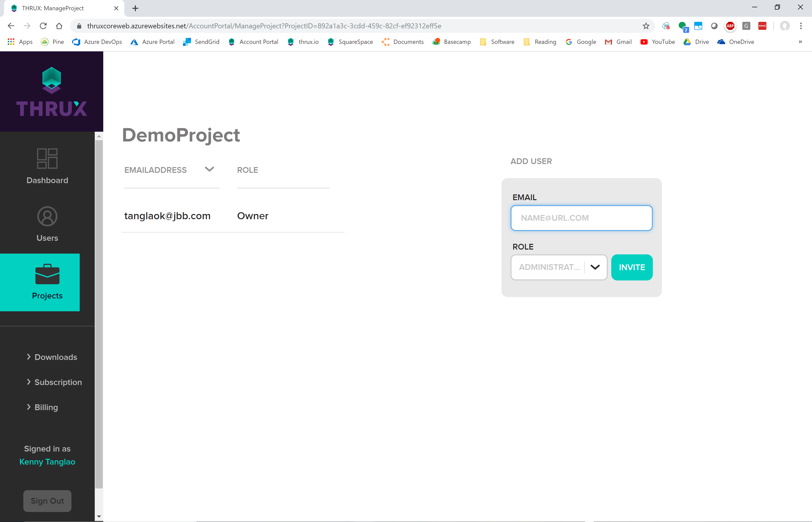
Task: Click the browser forward arrow
Action: 27,26
